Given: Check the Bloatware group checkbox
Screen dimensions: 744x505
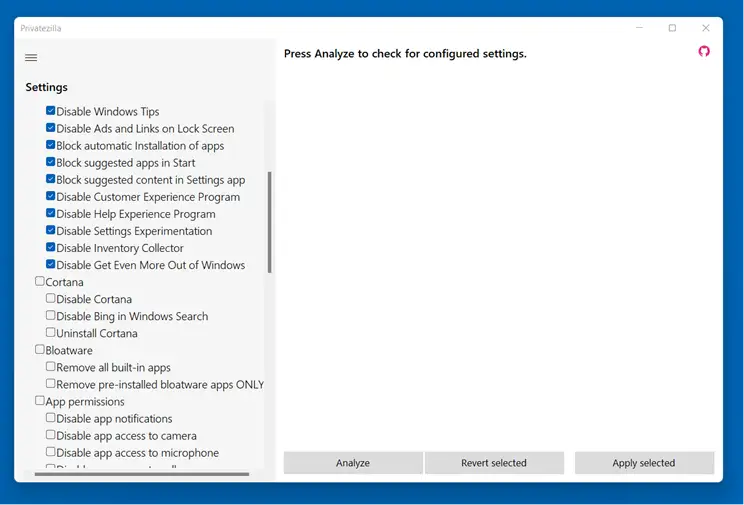Looking at the screenshot, I should coord(40,350).
